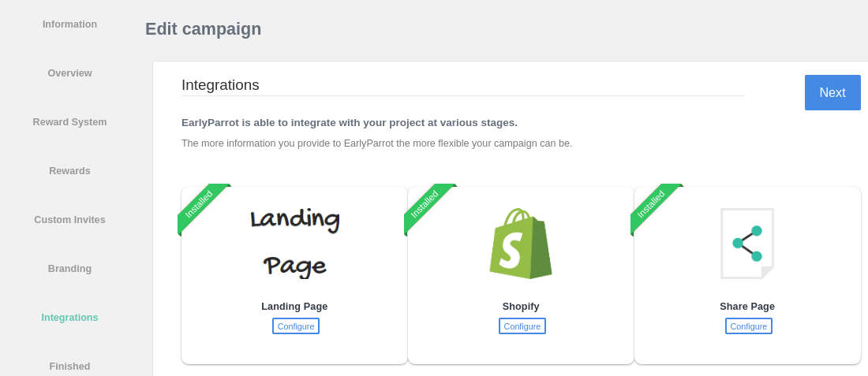Configure the Shopify integration
The height and width of the screenshot is (376, 868).
[x=522, y=326]
